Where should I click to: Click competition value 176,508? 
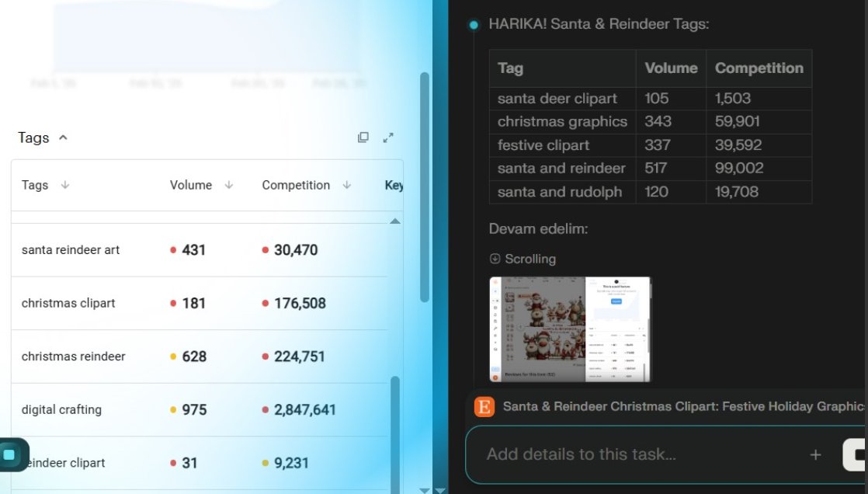tap(300, 304)
